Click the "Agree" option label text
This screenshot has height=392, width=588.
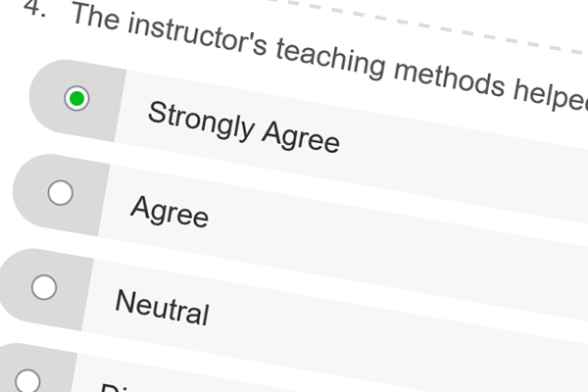170,212
